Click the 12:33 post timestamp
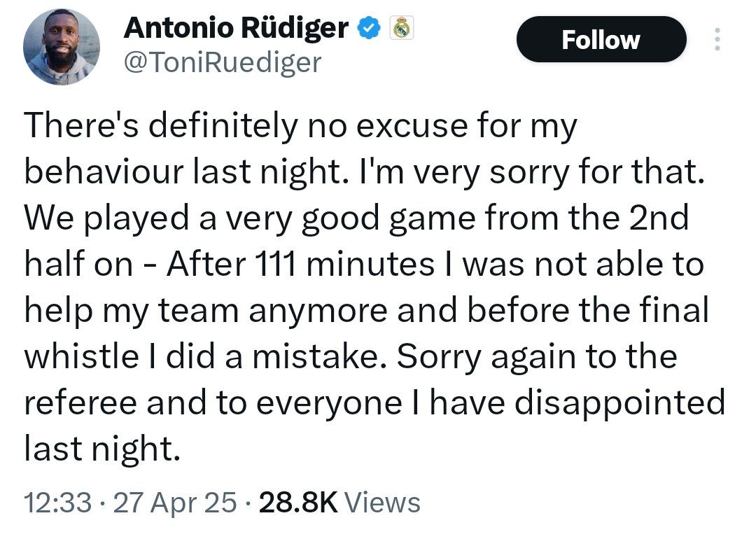This screenshot has height=539, width=756. (57, 502)
